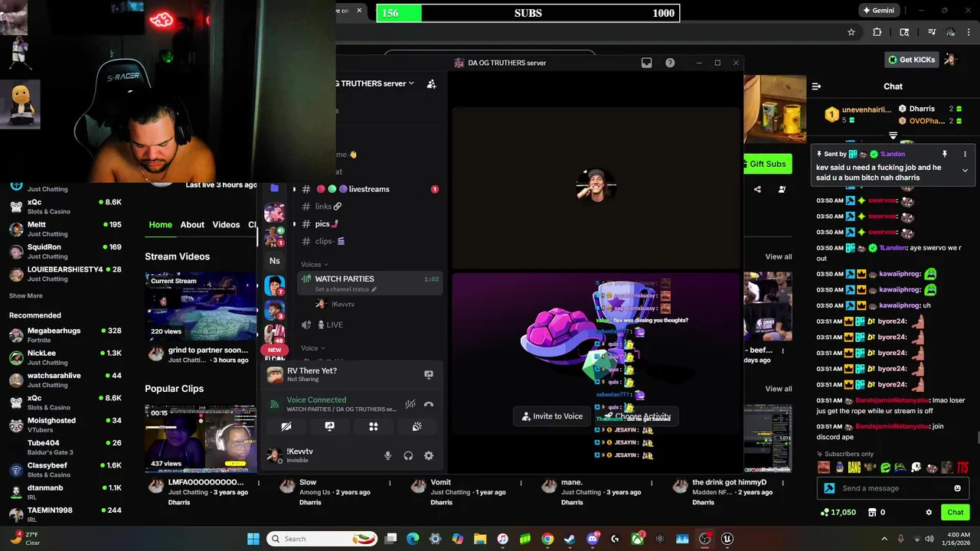Viewport: 980px width, 551px height.
Task: Open Chrome media controls icon
Action: [932, 32]
